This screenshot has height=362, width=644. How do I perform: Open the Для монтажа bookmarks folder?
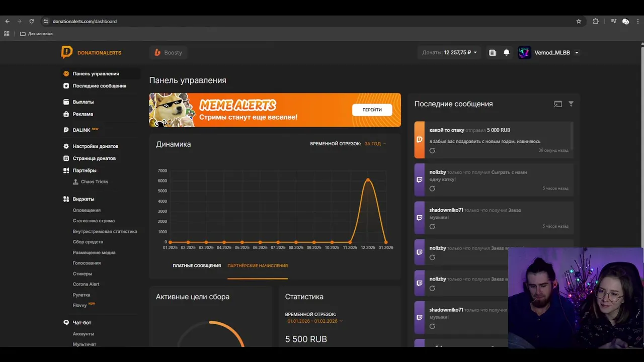pos(36,34)
